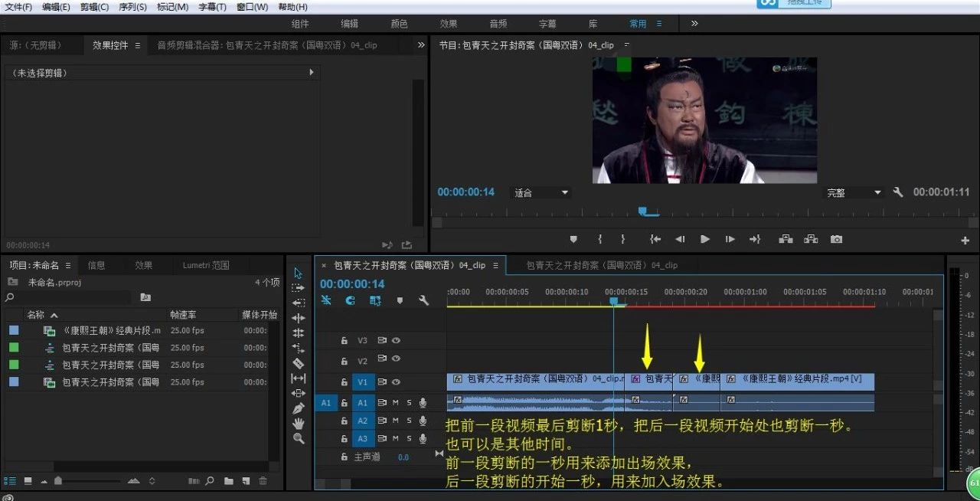
Task: Click Export Frame camera icon
Action: click(836, 239)
